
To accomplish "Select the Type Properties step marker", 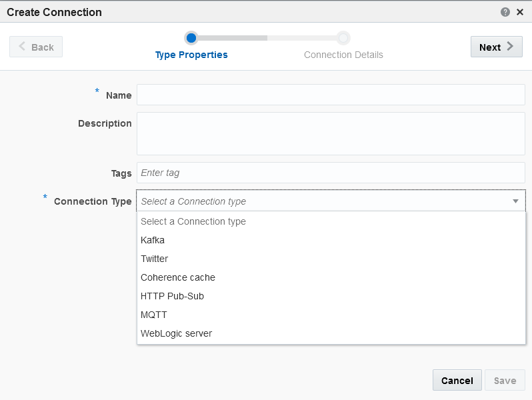I will pyautogui.click(x=191, y=38).
